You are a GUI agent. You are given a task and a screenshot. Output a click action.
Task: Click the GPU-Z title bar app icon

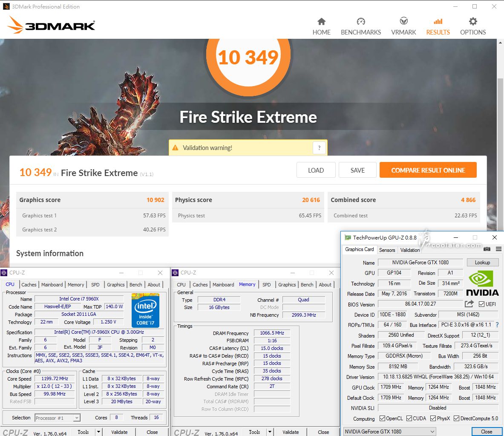pos(348,238)
